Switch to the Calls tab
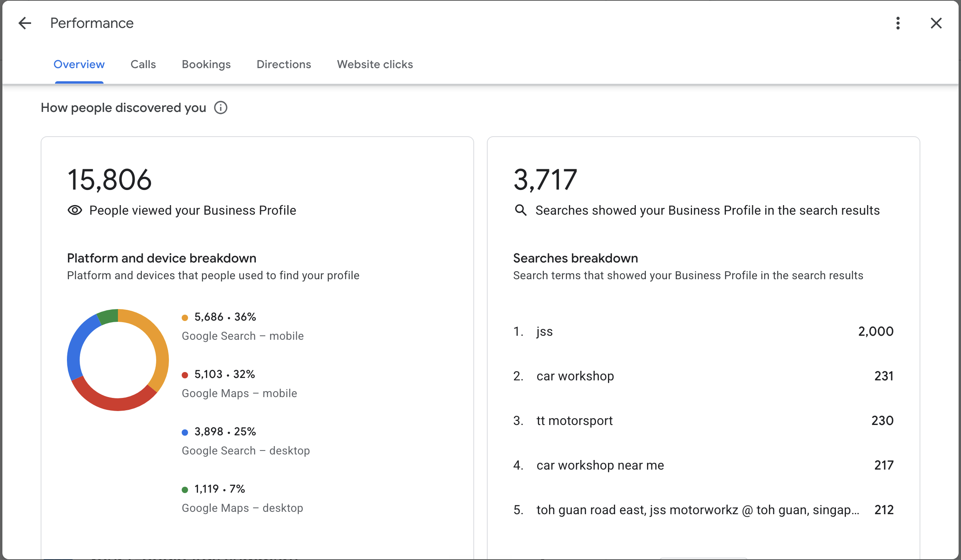961x560 pixels. tap(143, 64)
